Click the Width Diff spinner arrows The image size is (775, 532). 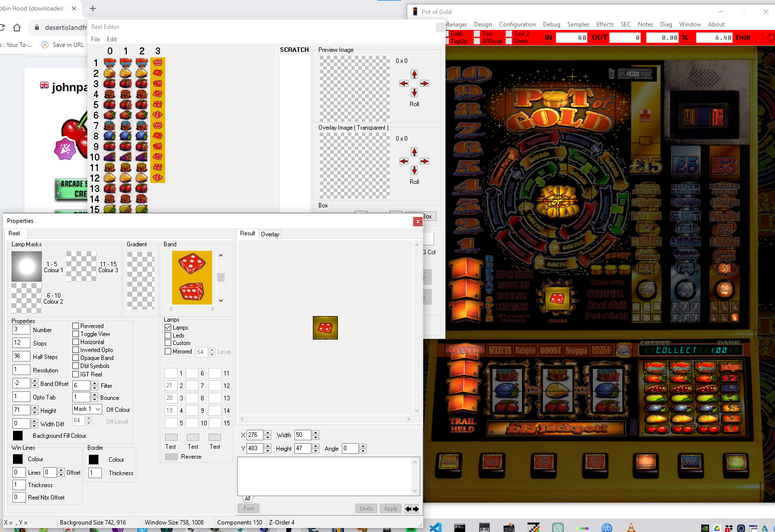(34, 423)
